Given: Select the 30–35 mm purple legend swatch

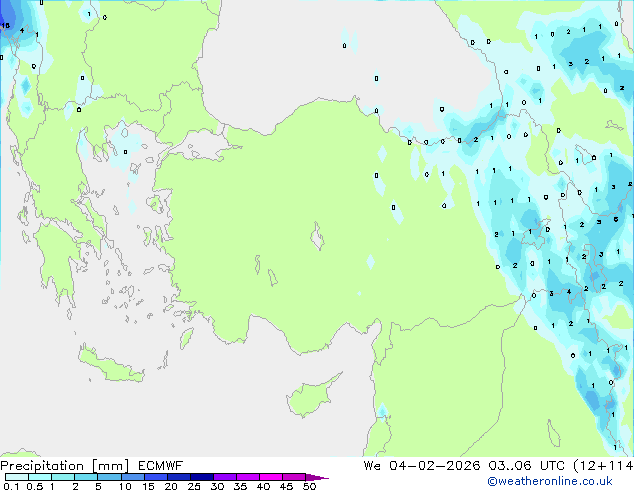Looking at the screenshot, I should tap(224, 477).
